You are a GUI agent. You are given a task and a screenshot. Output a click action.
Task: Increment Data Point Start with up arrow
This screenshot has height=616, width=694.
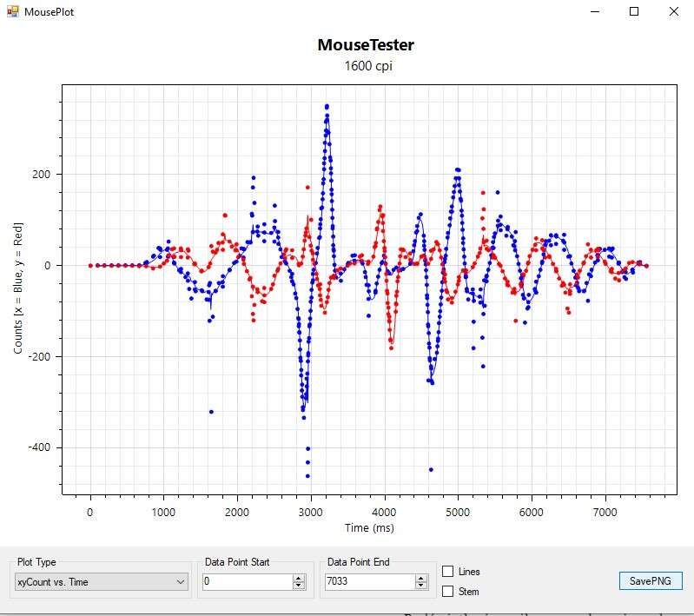coord(299,578)
